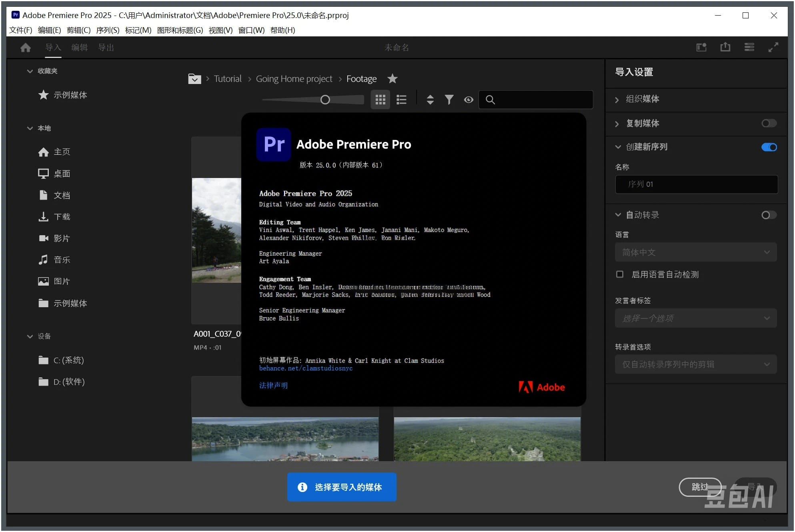Go to the Home screen icon

(x=26, y=48)
